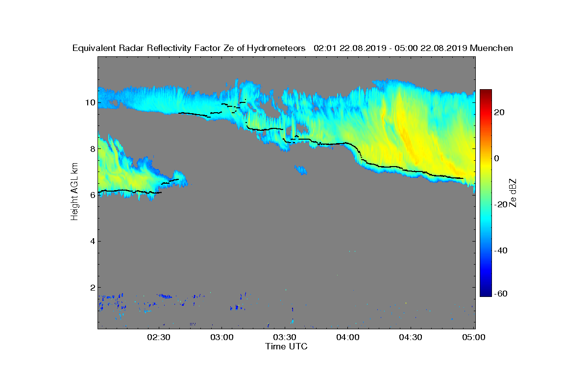Click the 03:00 time axis label
588x392 pixels.
point(221,337)
